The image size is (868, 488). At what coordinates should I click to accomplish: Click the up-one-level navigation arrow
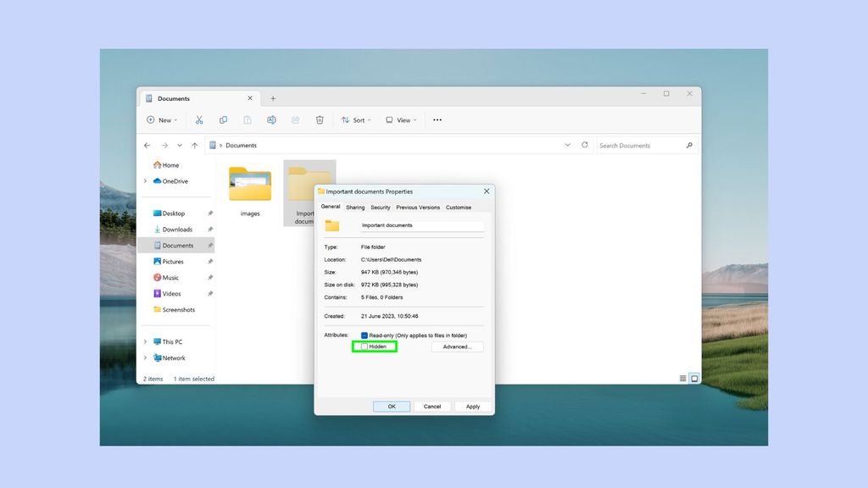pyautogui.click(x=195, y=145)
